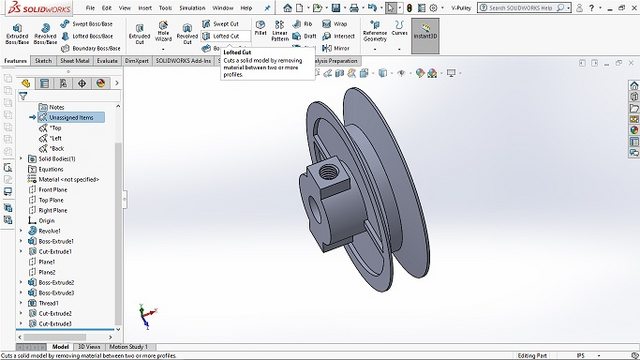This screenshot has width=640, height=360.
Task: Open Reference Geometry options
Action: [x=375, y=31]
